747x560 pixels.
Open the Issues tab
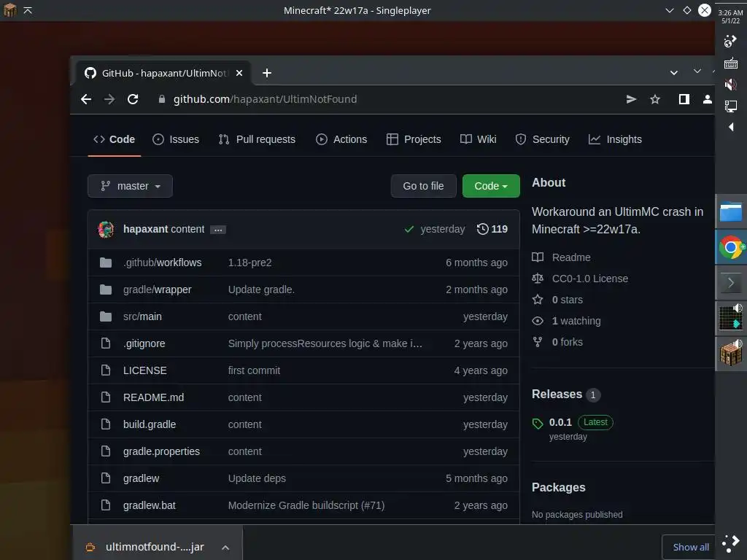176,139
